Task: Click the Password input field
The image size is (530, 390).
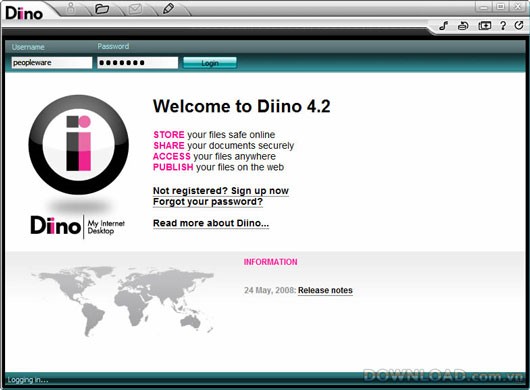Action: click(x=138, y=63)
